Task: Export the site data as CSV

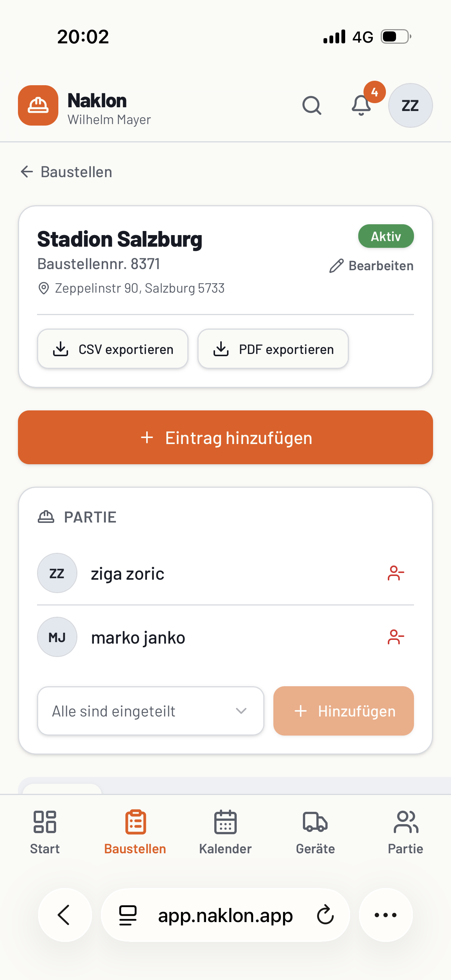Action: (x=113, y=349)
